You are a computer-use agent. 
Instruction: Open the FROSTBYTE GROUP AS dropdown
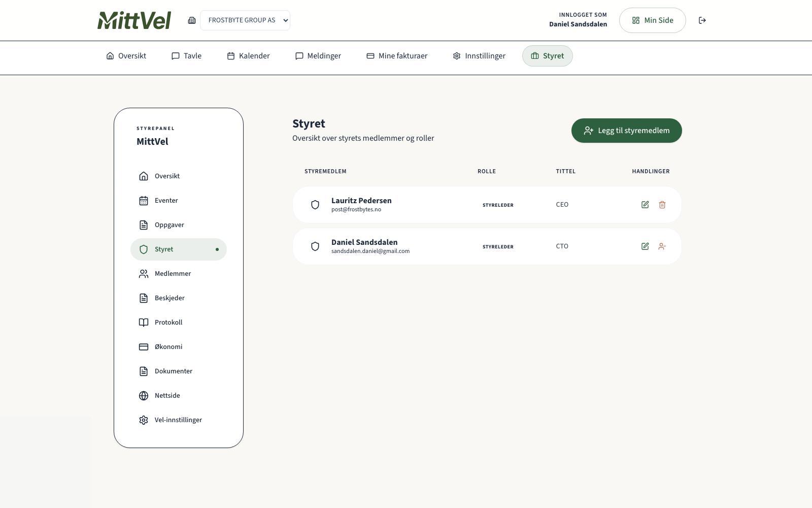245,20
